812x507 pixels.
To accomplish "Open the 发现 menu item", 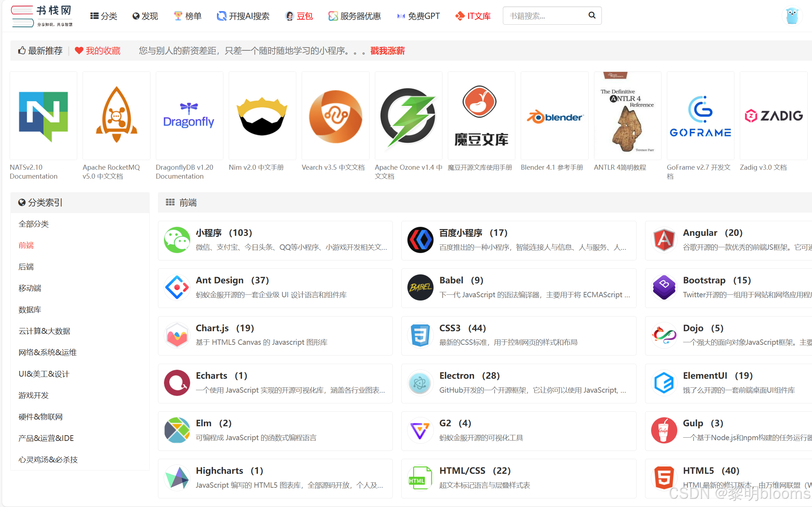I will pyautogui.click(x=145, y=16).
